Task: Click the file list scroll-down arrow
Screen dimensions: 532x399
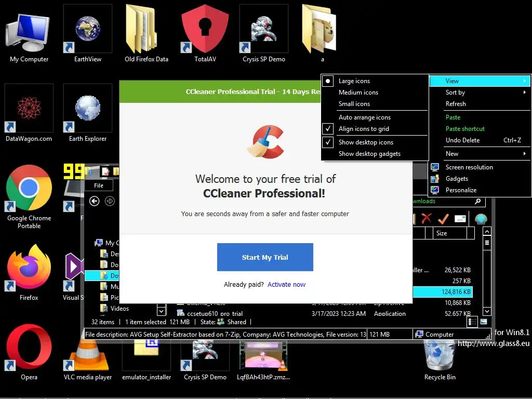Action: (487, 311)
